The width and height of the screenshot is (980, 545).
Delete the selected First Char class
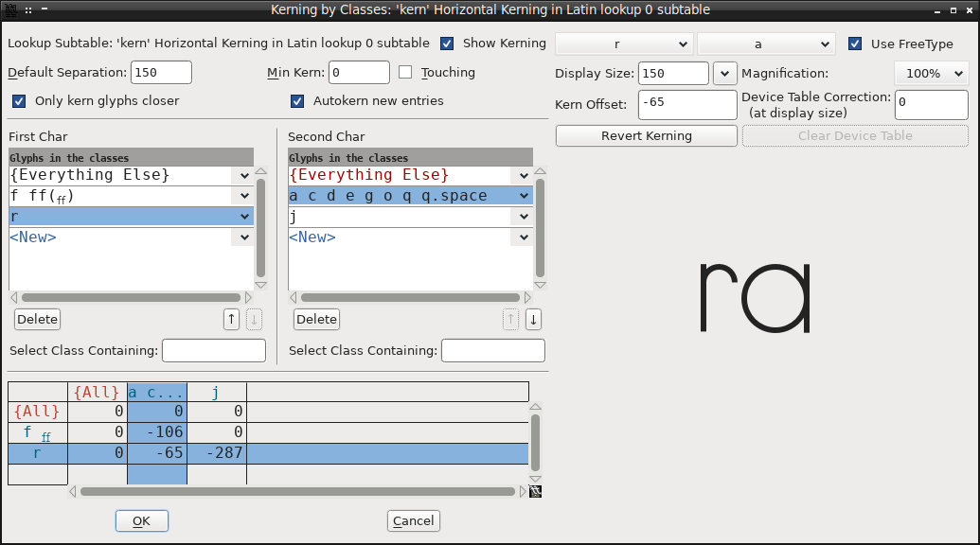38,320
